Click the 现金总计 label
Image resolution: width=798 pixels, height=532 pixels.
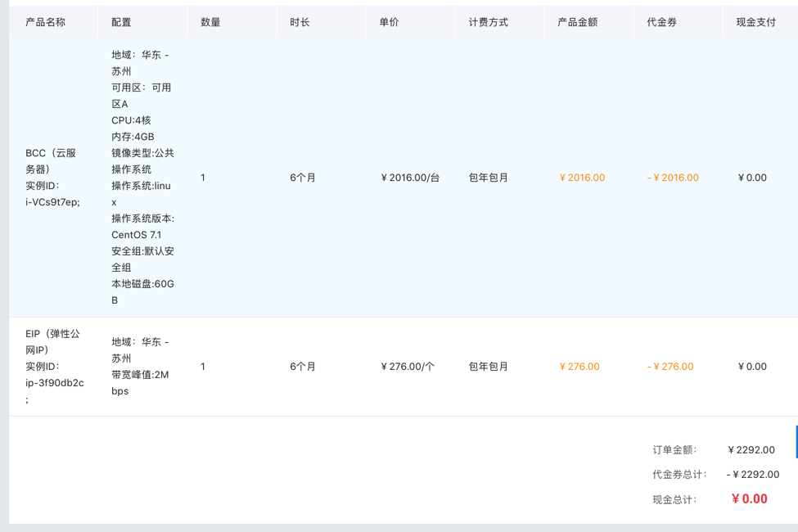[674, 499]
